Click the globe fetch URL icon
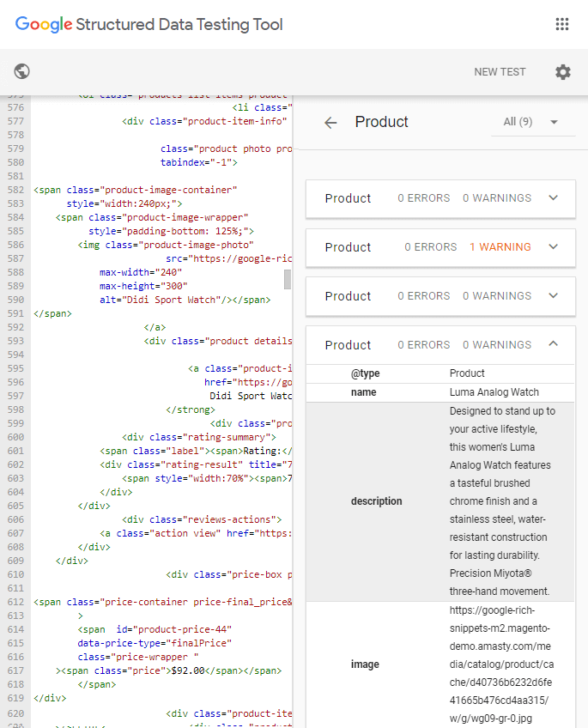The image size is (588, 728). click(x=23, y=72)
